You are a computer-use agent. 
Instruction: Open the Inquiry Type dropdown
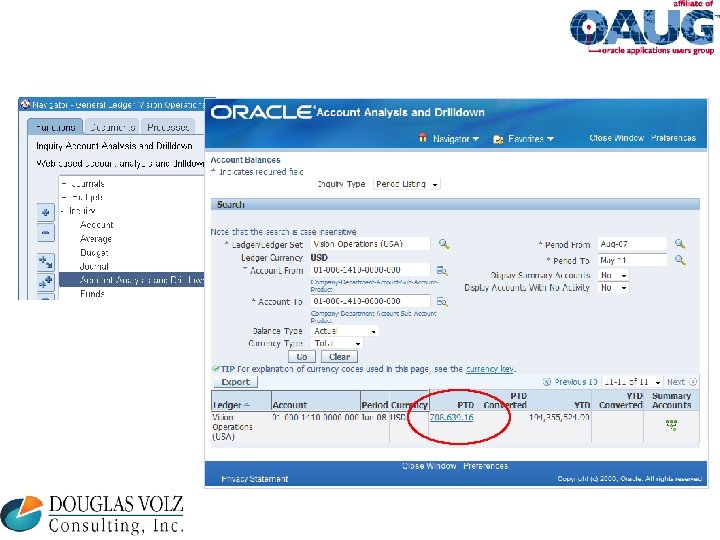click(407, 184)
